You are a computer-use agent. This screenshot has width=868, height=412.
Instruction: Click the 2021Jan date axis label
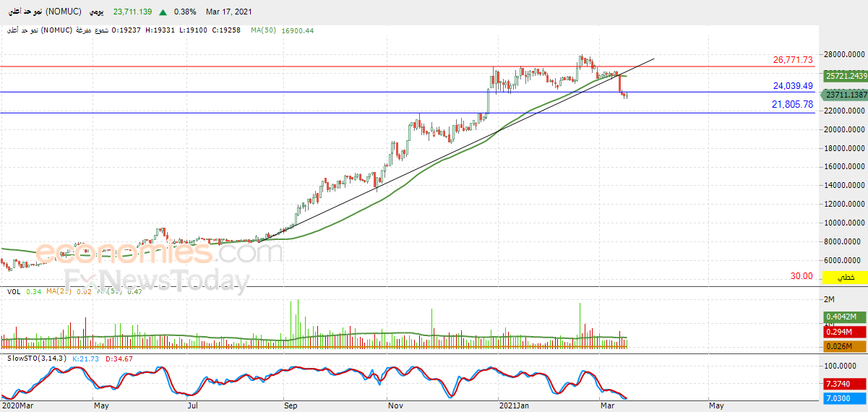(x=513, y=406)
